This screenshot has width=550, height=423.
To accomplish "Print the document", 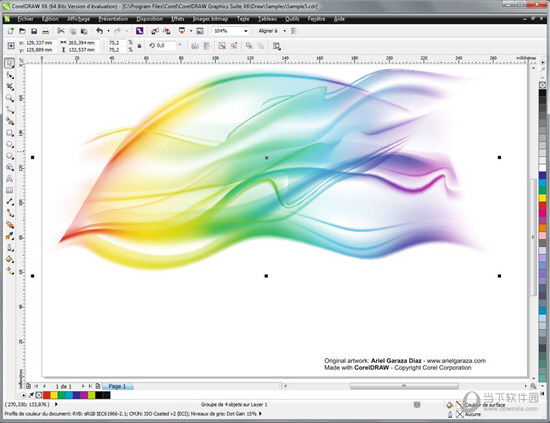I will [45, 31].
